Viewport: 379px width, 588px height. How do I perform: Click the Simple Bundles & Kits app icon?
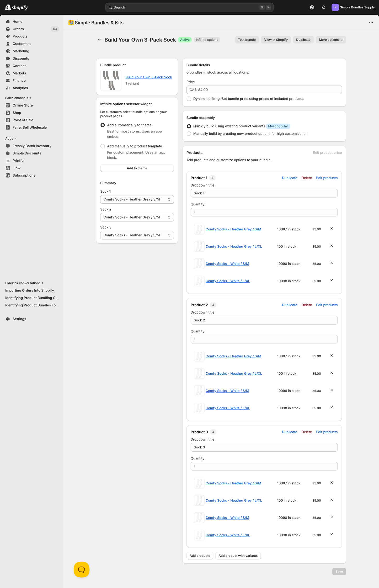(x=71, y=23)
